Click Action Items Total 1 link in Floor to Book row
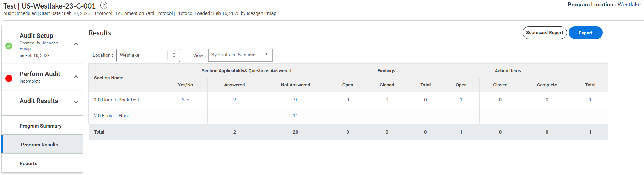Viewport: 644px width, 175px height. click(590, 100)
